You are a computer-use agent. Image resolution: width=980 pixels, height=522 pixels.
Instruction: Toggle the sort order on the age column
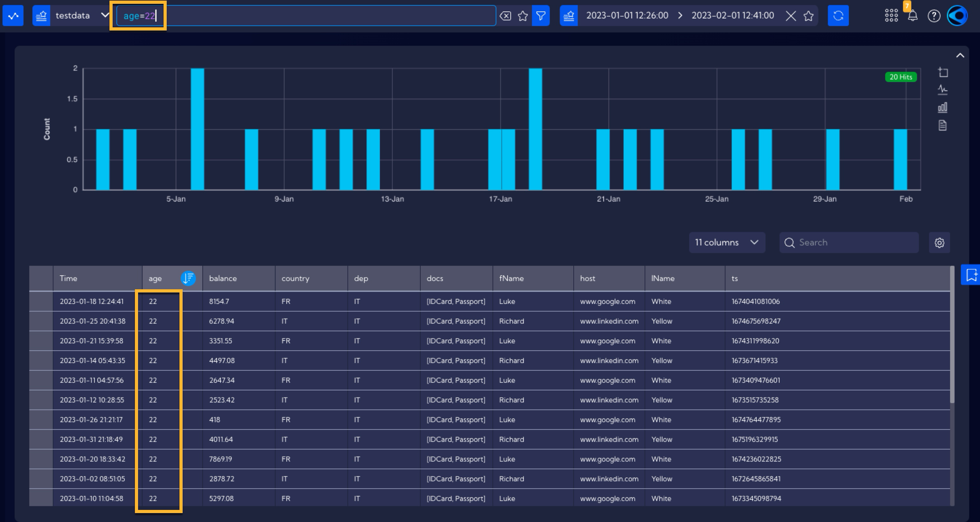(188, 278)
